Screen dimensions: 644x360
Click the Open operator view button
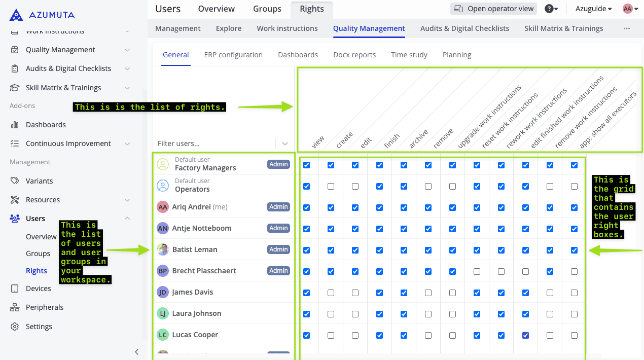pyautogui.click(x=494, y=9)
